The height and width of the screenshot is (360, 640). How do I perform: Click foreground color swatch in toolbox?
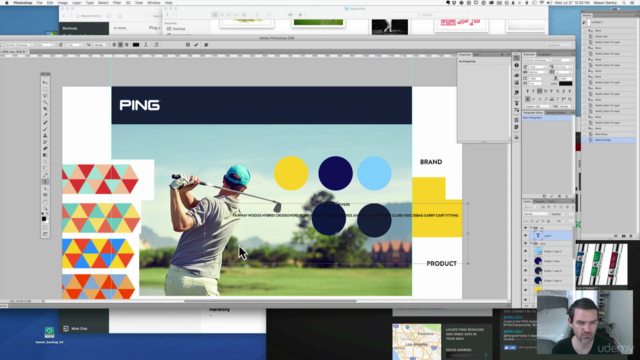click(44, 219)
